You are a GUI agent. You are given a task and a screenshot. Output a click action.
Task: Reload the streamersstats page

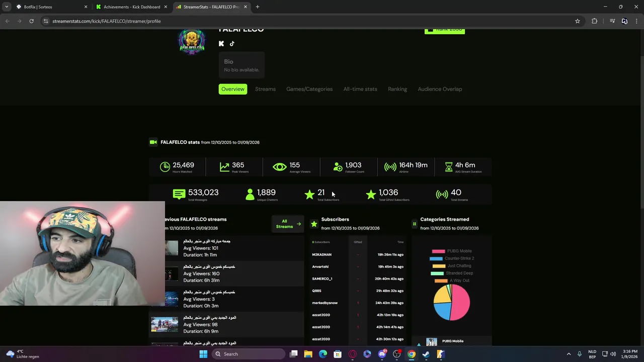(x=31, y=21)
